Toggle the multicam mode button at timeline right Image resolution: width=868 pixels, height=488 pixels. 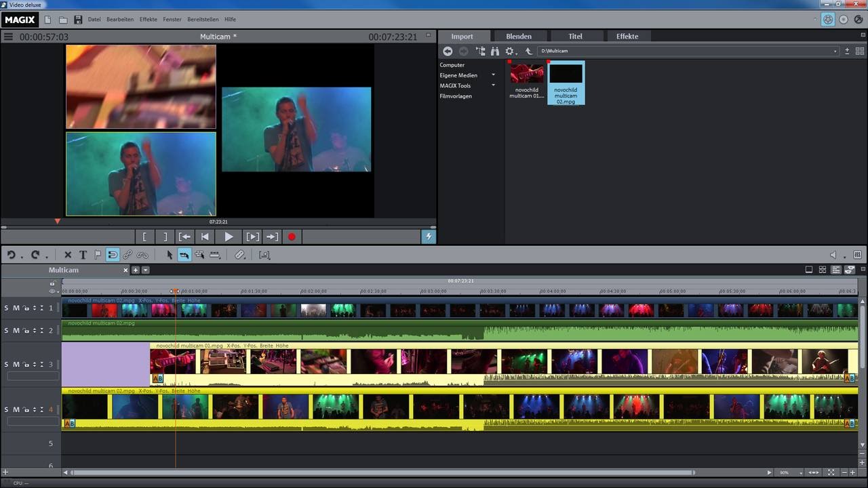coord(850,270)
